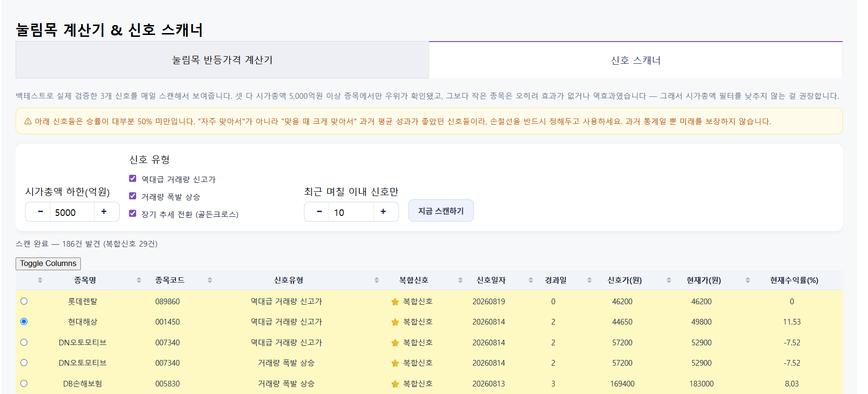Image resolution: width=868 pixels, height=394 pixels.
Task: Click sort arrows between 종목명 and 종목코드 headers
Action: coord(139,280)
